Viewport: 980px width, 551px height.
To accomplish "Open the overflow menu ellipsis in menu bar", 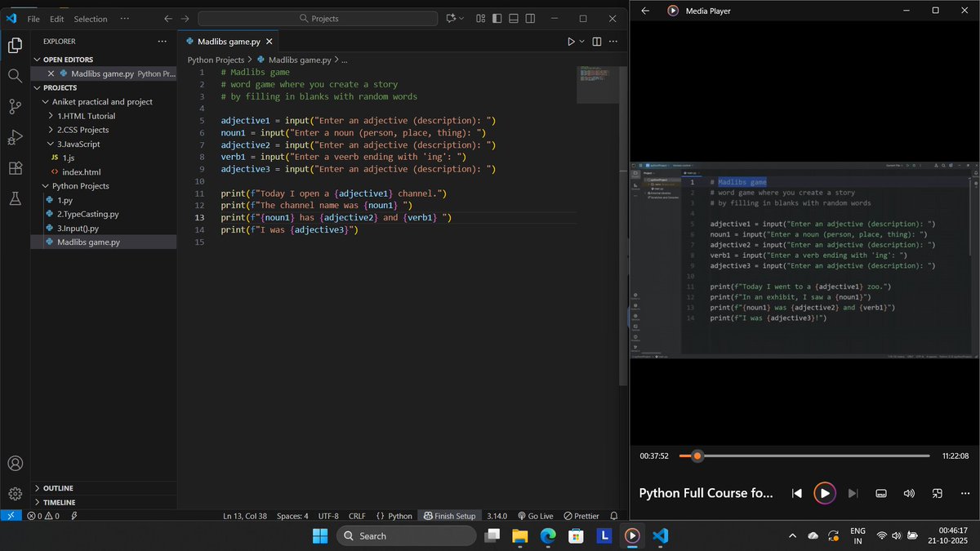I will 123,18.
